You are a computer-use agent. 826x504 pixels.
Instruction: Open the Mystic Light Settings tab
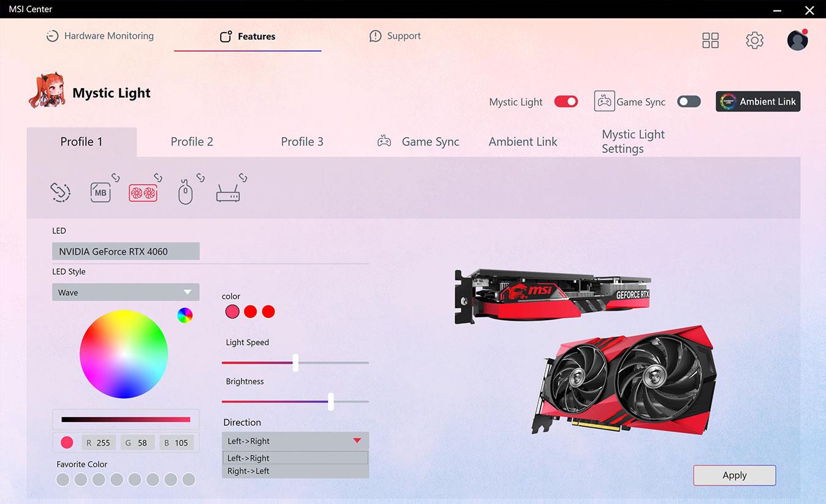coord(633,141)
